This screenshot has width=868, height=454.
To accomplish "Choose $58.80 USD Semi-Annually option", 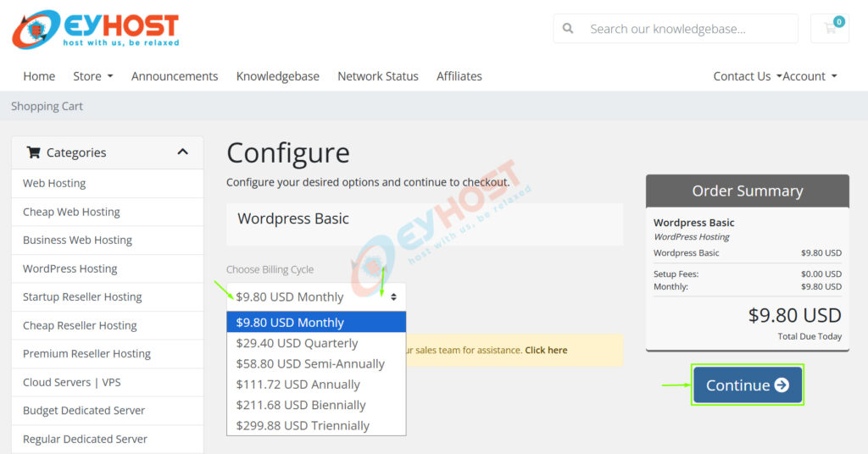I will [x=316, y=364].
